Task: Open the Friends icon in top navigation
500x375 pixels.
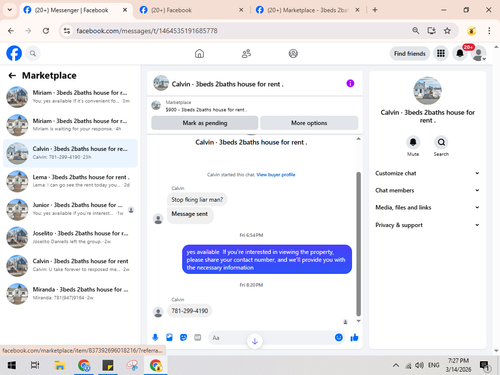Action: point(246,53)
